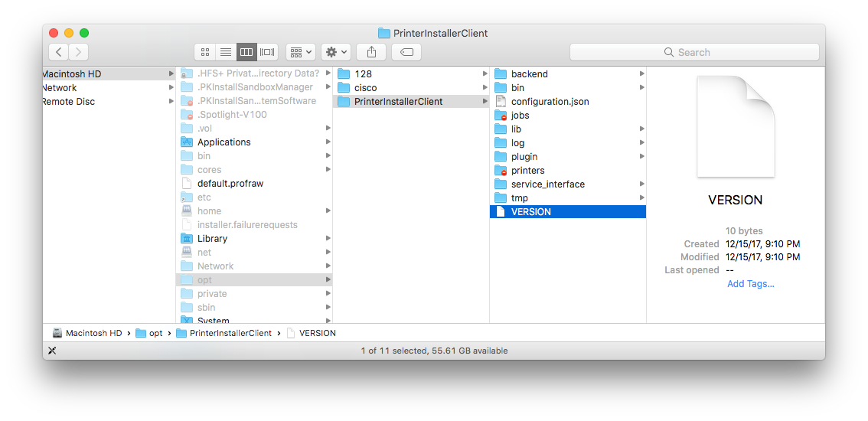Viewport: 868px width, 421px height.
Task: Open the item arrangement dropdown
Action: [301, 52]
